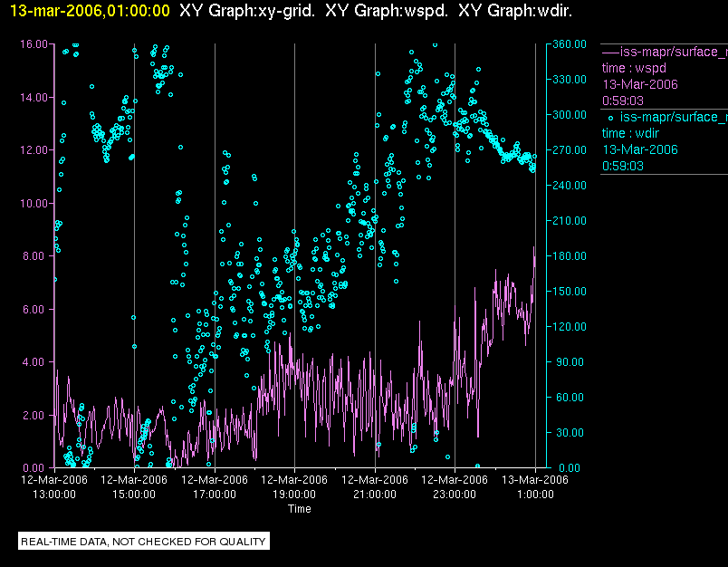Click the XY Graph:wspd title text
728x567 pixels.
pos(387,11)
